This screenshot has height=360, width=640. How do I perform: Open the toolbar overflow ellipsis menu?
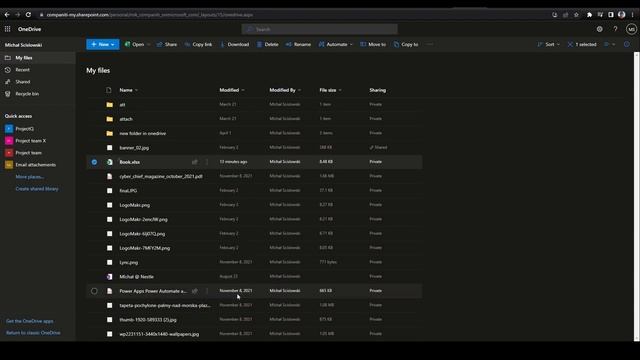(429, 44)
